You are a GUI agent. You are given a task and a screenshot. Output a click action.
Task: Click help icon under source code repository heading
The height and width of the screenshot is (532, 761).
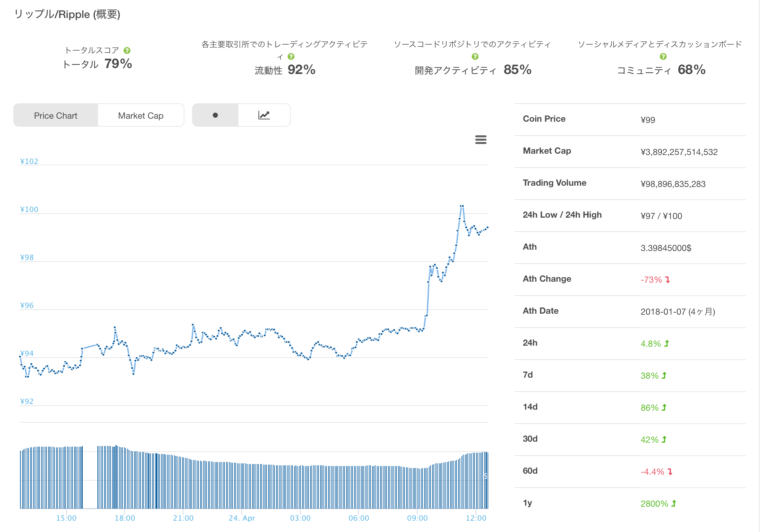coord(475,57)
